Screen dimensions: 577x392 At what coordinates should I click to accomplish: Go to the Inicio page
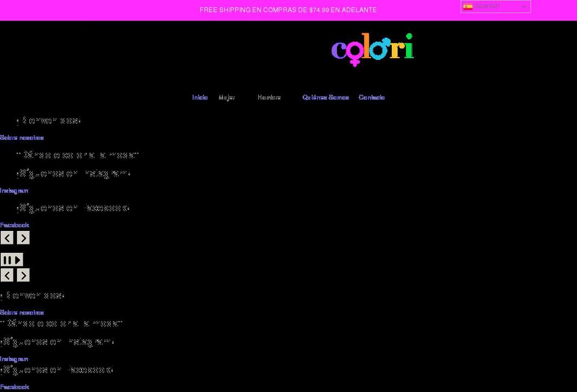click(x=200, y=98)
